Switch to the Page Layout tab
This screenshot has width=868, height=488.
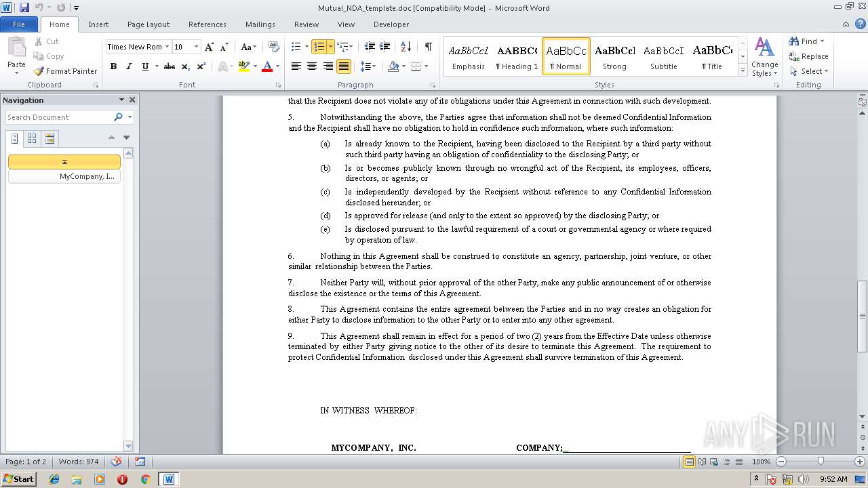pos(149,24)
